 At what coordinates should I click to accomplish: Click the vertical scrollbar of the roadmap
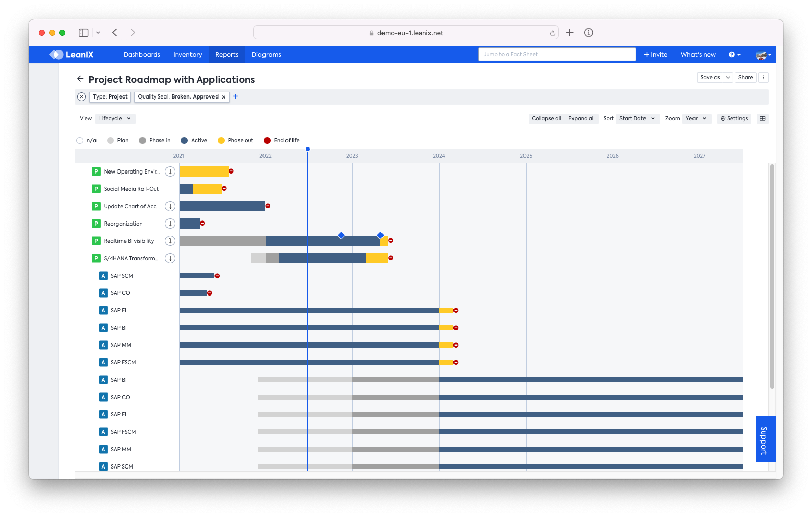[772, 276]
